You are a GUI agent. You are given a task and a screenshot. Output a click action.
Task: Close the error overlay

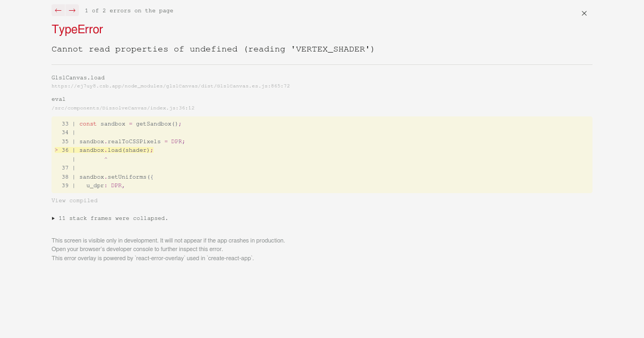pos(584,13)
